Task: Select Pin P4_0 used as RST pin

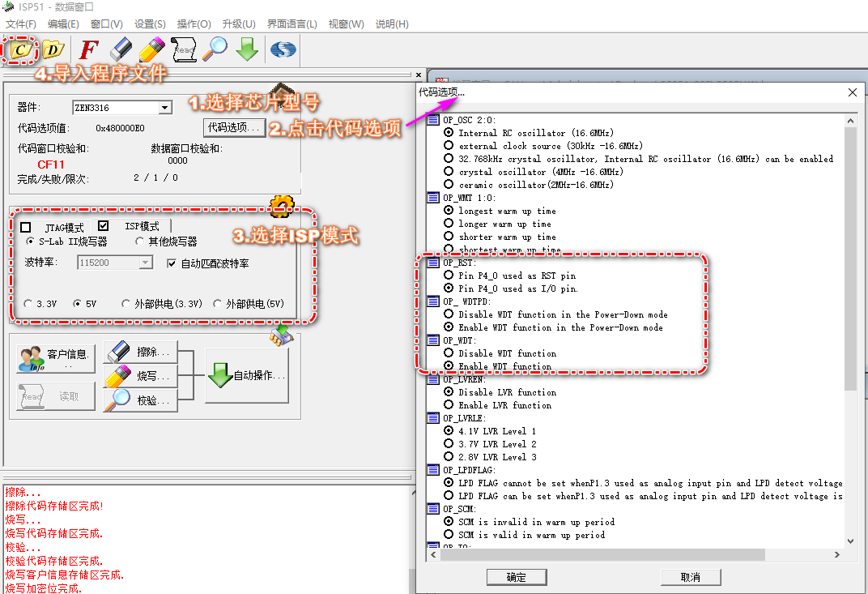Action: [449, 275]
